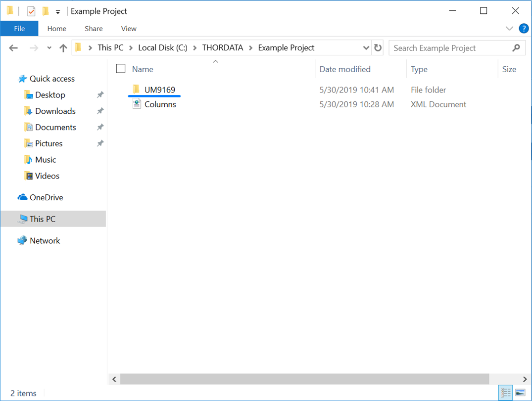Select the UM9169 folder

(159, 90)
